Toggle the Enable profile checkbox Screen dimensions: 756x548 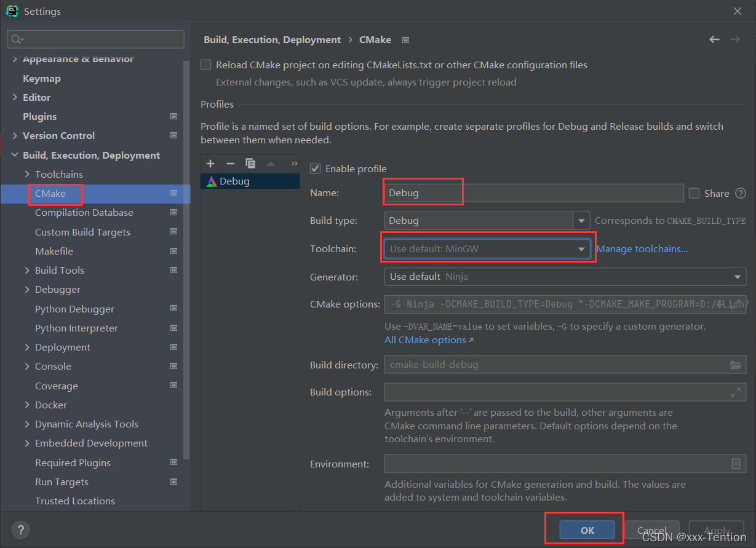[x=316, y=169]
